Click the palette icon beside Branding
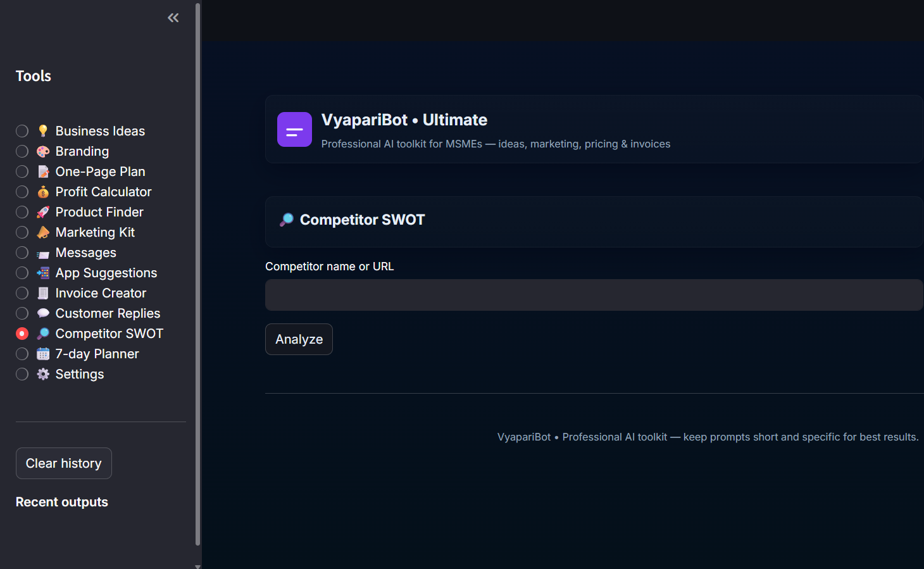The image size is (924, 569). pos(43,151)
